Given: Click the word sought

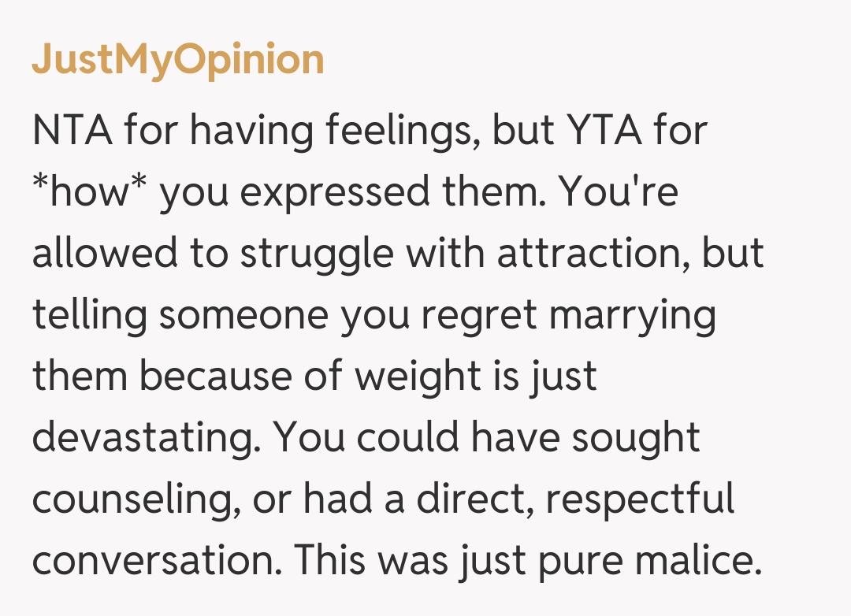Looking at the screenshot, I should click(x=635, y=438).
